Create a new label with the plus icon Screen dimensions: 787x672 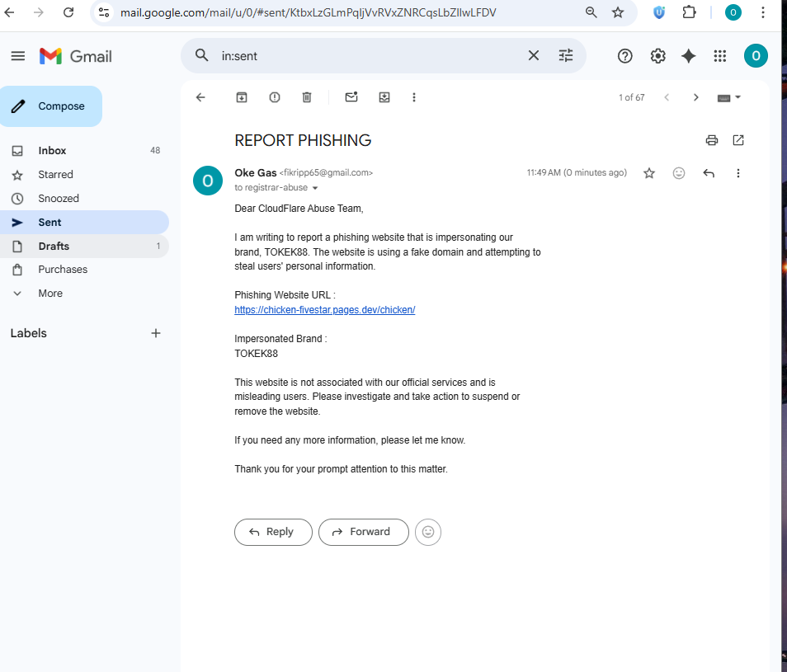pyautogui.click(x=156, y=333)
